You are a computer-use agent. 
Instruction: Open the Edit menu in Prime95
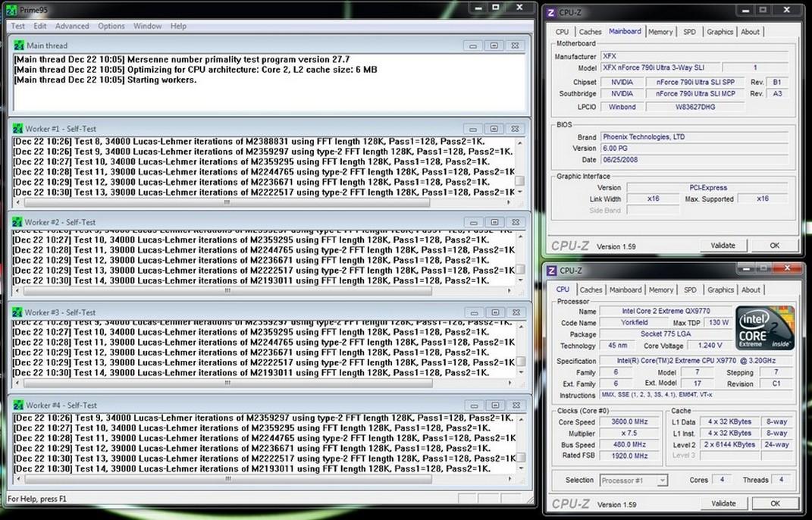40,26
